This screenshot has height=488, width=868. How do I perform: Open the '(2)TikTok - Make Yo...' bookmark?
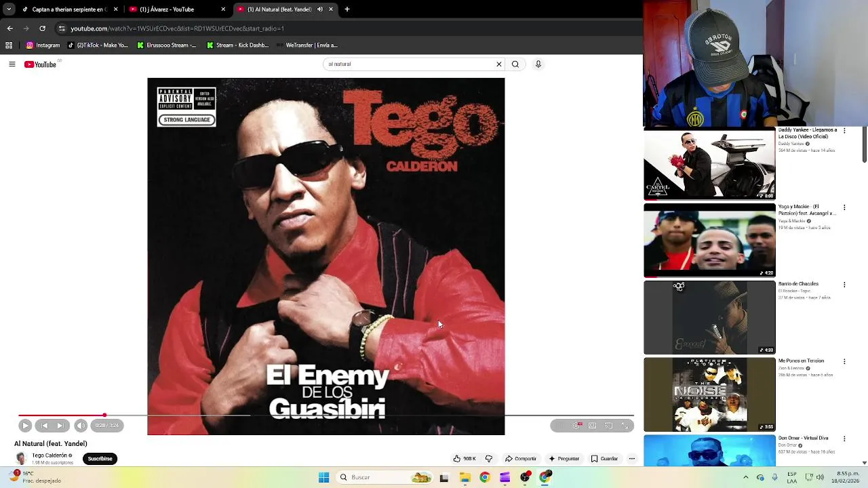[98, 45]
